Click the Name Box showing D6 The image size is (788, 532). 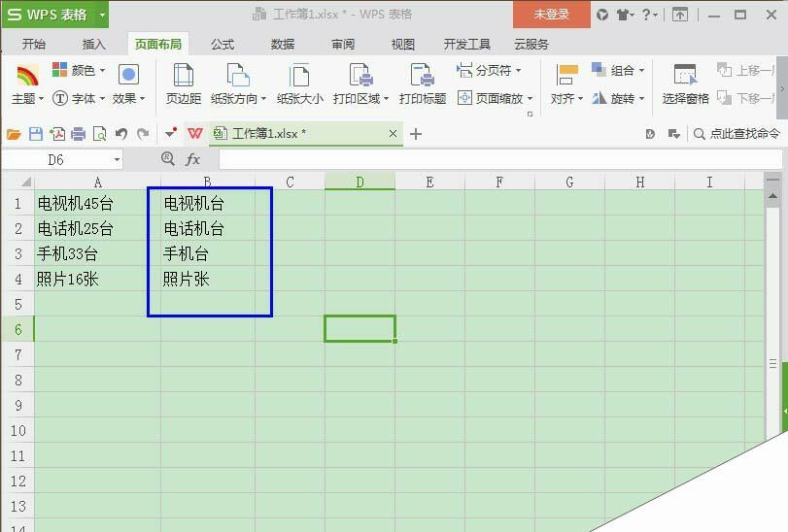56,159
